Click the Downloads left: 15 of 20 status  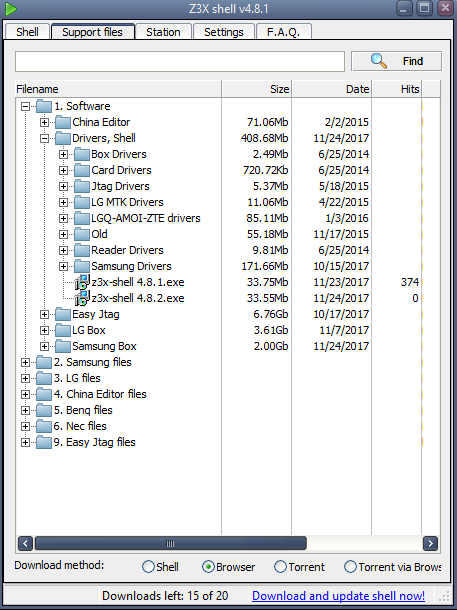click(165, 596)
